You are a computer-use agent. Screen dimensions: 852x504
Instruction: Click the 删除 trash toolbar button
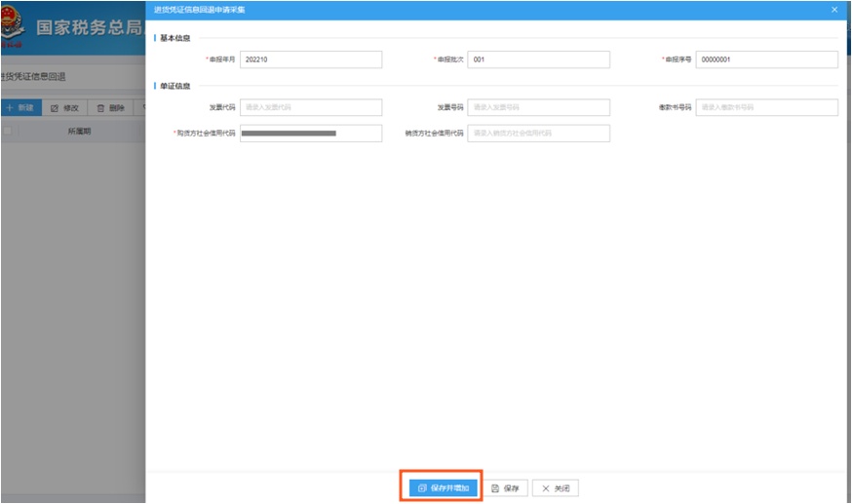tap(110, 108)
